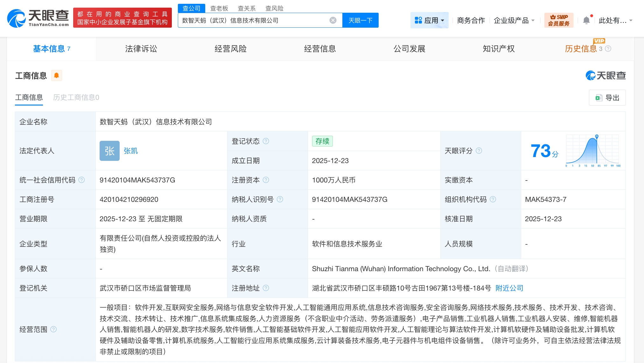Click help icon beside 注册地址

click(266, 288)
